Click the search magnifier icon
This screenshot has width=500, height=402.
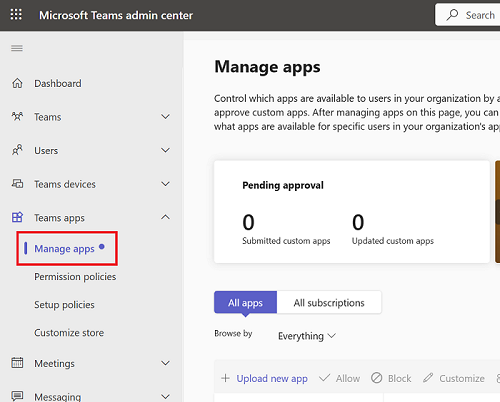[x=452, y=15]
